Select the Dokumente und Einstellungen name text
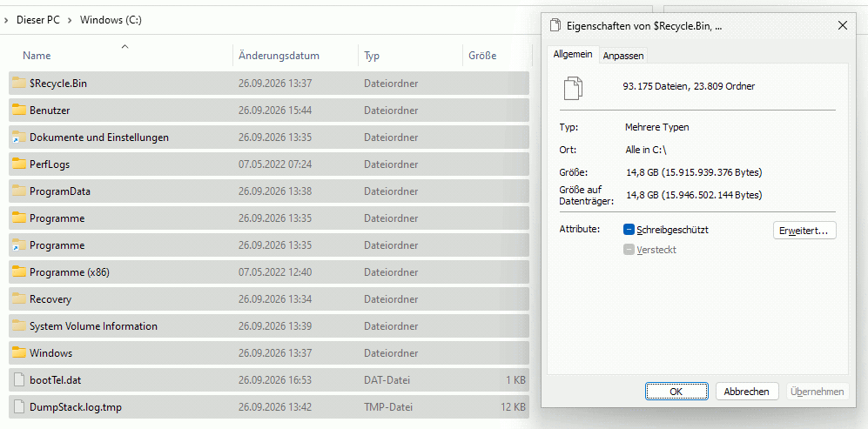Viewport: 868px width, 429px height. coord(99,137)
